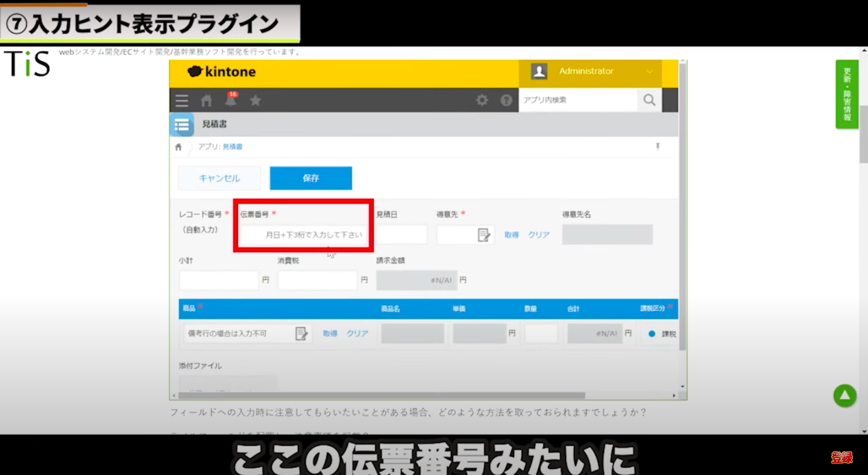Viewport: 868px width, 475px height.
Task: Open 見積書 app link in breadcrumb
Action: [x=232, y=147]
